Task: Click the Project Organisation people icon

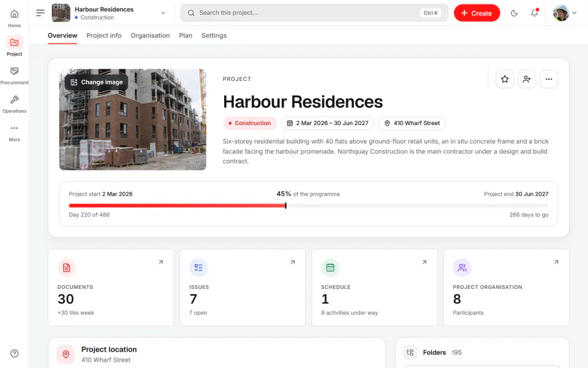Action: 462,268
